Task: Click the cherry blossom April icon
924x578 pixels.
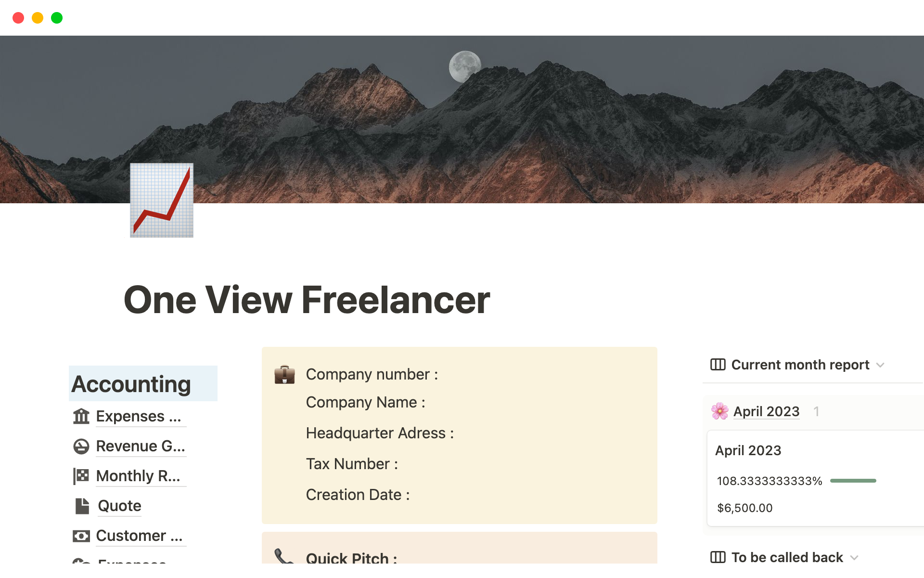Action: (x=720, y=411)
